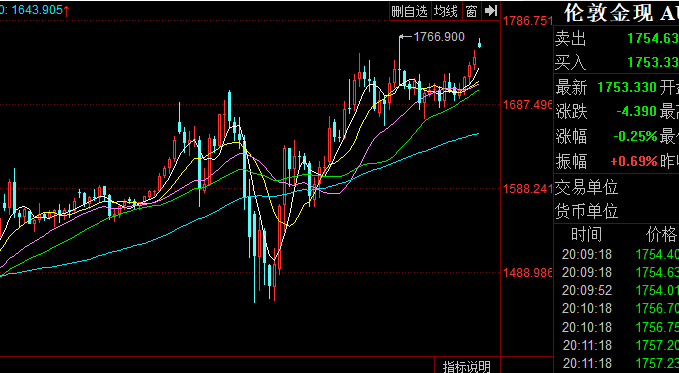Select the 伦敦金现 title

(x=608, y=13)
